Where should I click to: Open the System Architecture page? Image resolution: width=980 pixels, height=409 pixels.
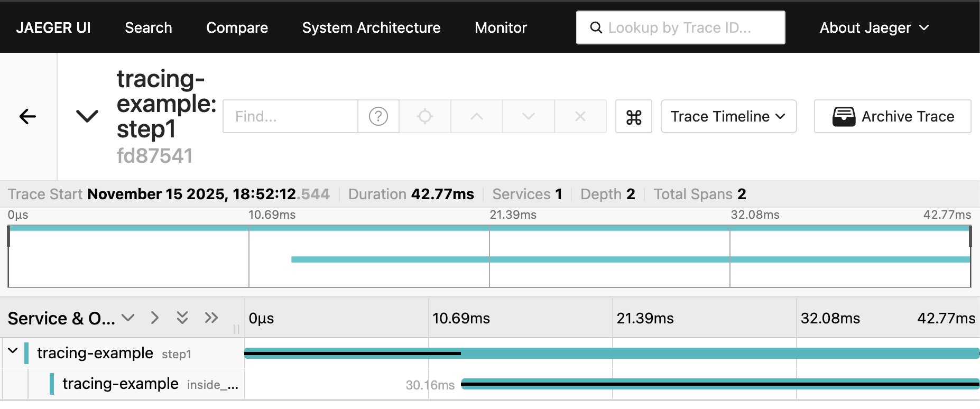[371, 27]
